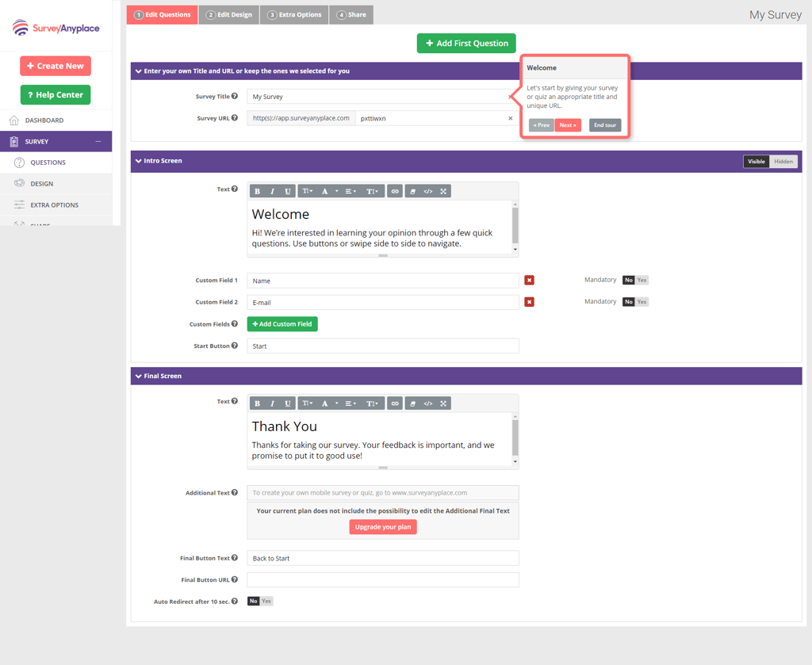812x665 pixels.
Task: Bold text in Intro Screen editor
Action: click(258, 192)
